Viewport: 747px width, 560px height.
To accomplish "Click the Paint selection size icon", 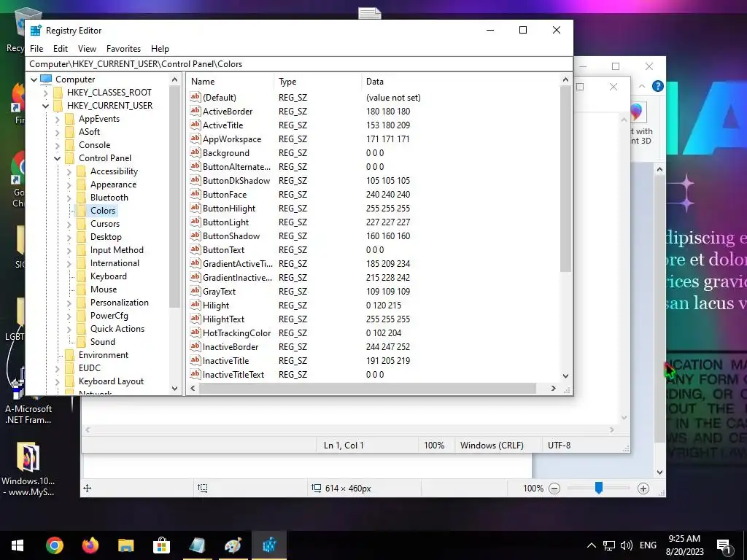I will (x=203, y=488).
